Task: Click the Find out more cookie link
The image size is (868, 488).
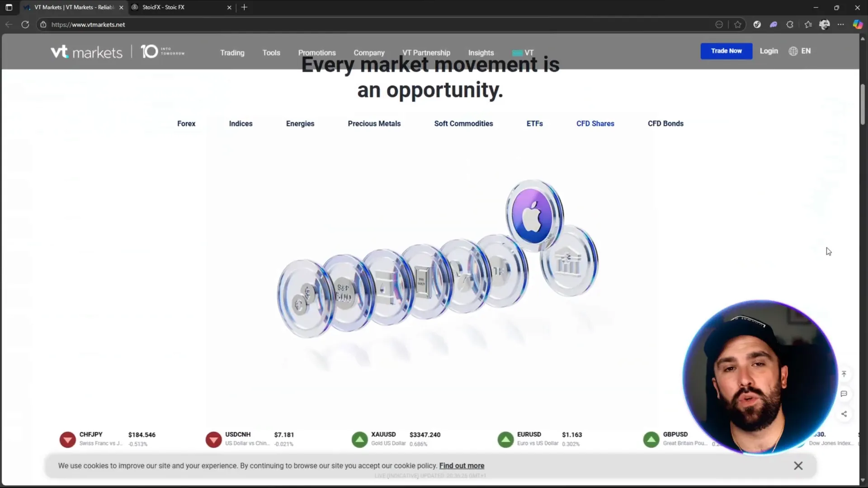Action: coord(462,466)
